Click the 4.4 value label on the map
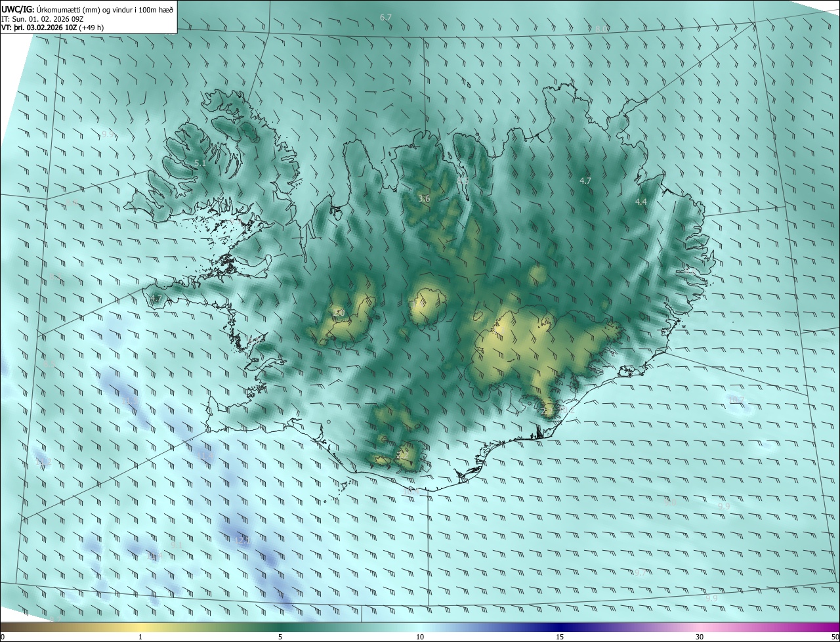Image resolution: width=840 pixels, height=642 pixels. pyautogui.click(x=641, y=202)
